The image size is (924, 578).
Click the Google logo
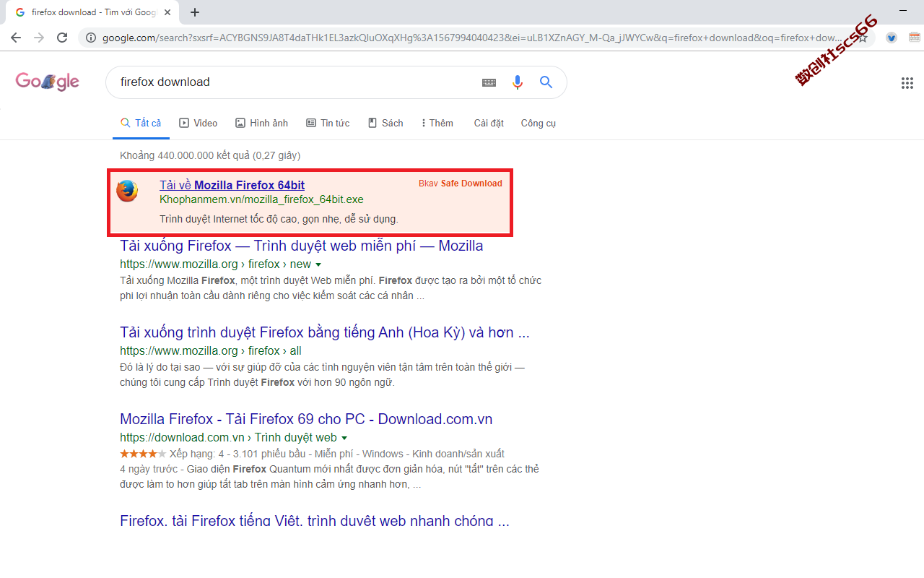[48, 82]
